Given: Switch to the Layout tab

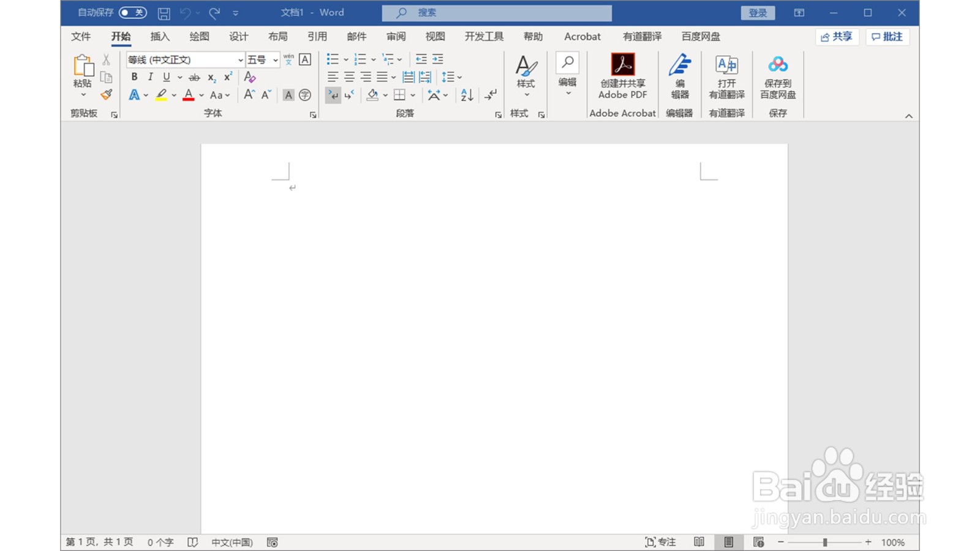Looking at the screenshot, I should click(277, 37).
